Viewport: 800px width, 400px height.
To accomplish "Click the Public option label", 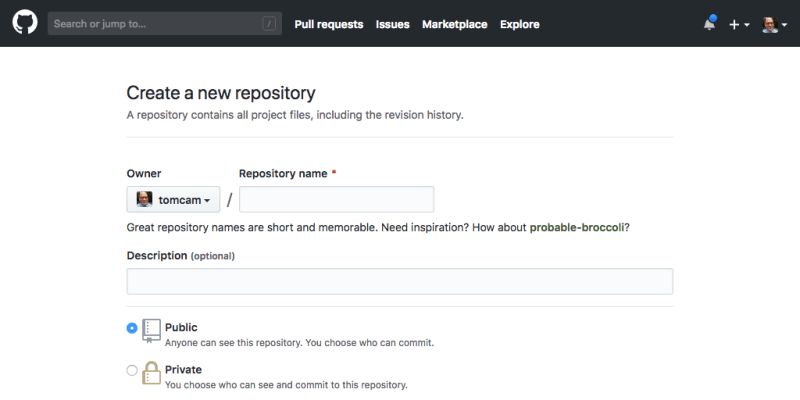I will 181,327.
